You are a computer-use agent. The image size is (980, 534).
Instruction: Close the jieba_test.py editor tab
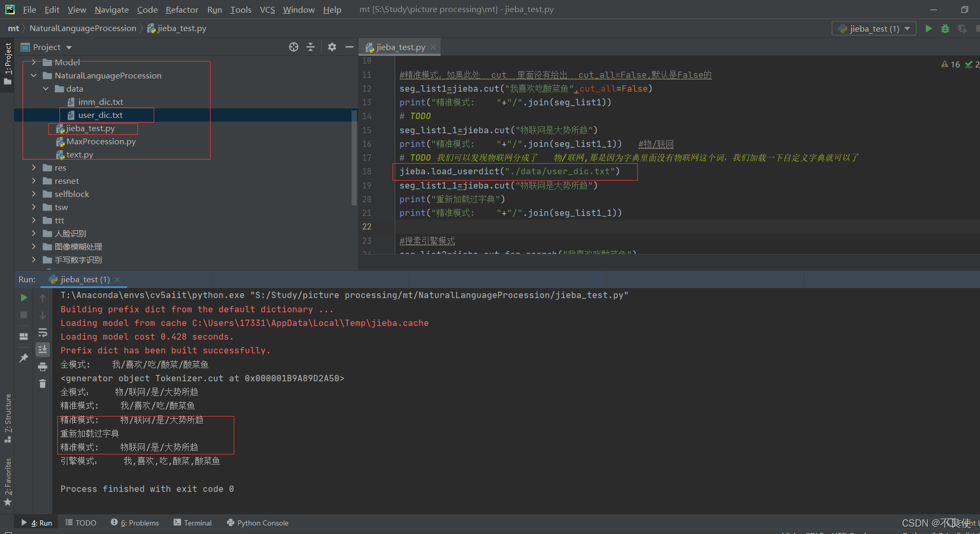(433, 47)
